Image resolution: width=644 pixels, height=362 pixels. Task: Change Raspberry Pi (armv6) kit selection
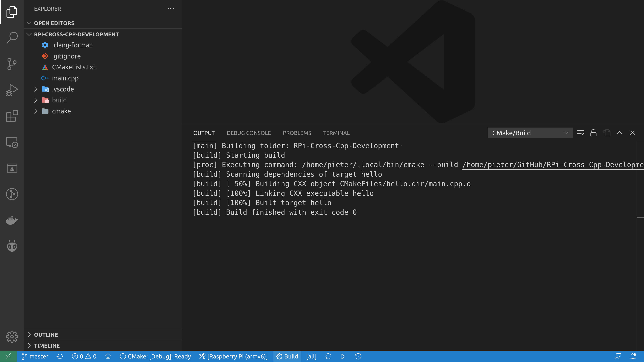point(233,356)
